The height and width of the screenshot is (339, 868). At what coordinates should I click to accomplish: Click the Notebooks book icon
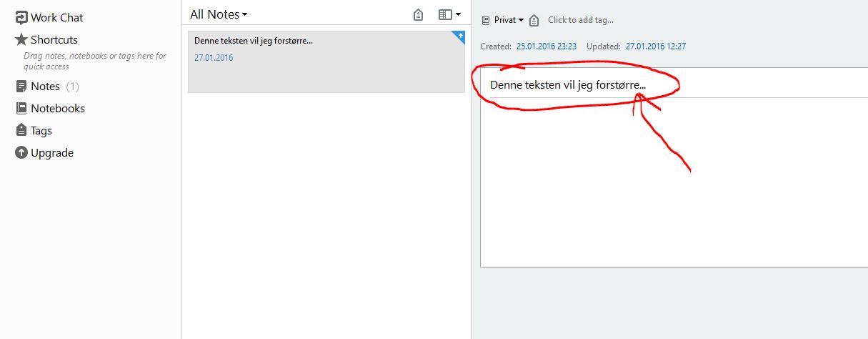[x=21, y=109]
